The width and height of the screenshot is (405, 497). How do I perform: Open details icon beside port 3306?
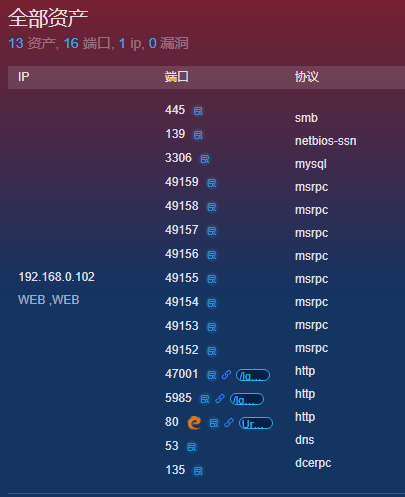point(205,159)
